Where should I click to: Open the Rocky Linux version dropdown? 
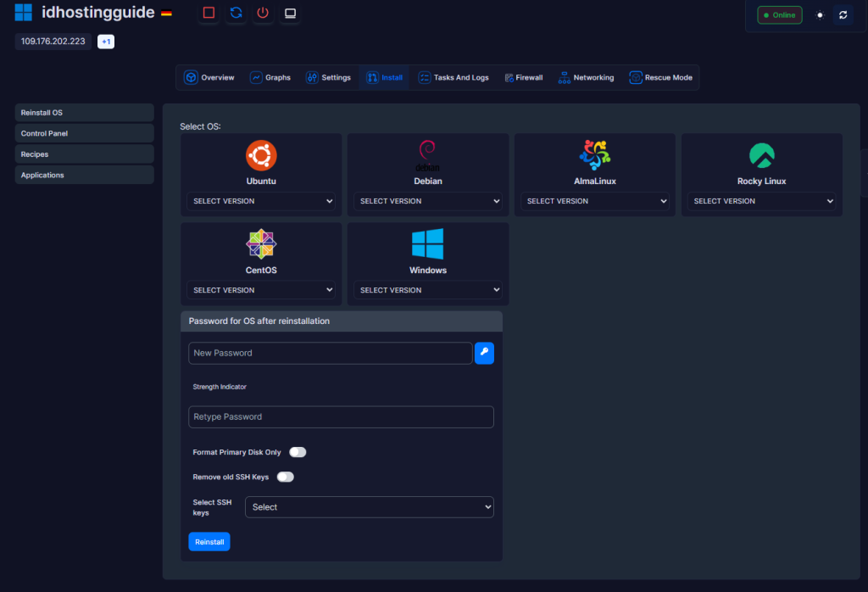762,201
